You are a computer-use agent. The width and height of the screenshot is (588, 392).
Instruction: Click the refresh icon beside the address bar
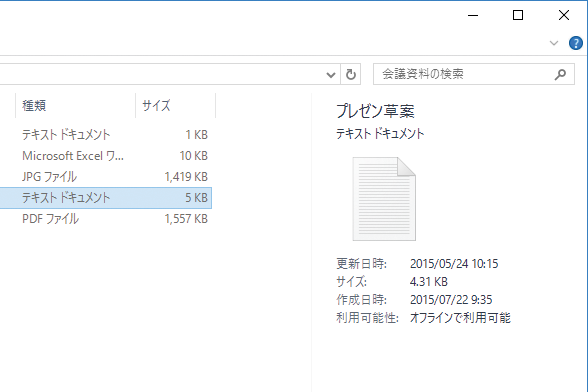click(x=351, y=74)
